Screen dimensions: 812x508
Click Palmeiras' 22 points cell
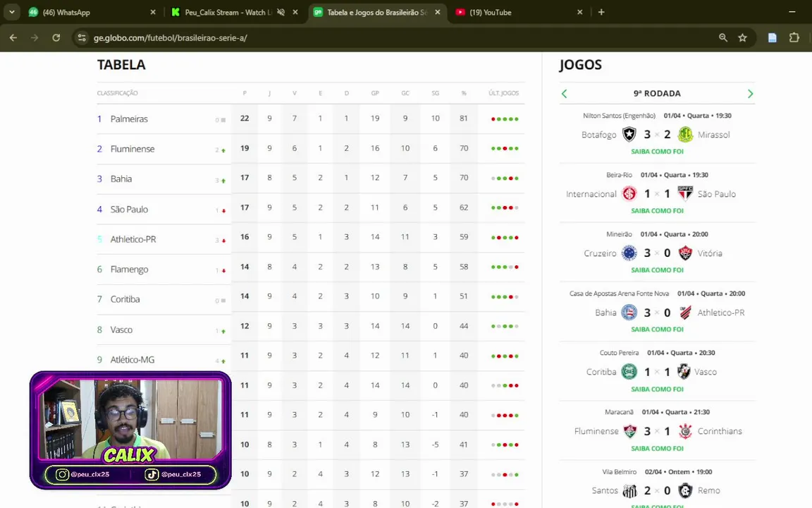click(245, 119)
